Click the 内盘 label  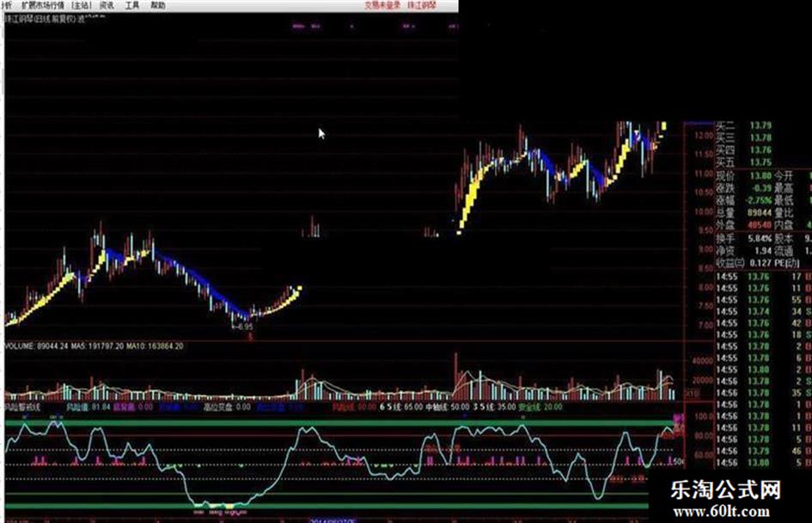(784, 225)
